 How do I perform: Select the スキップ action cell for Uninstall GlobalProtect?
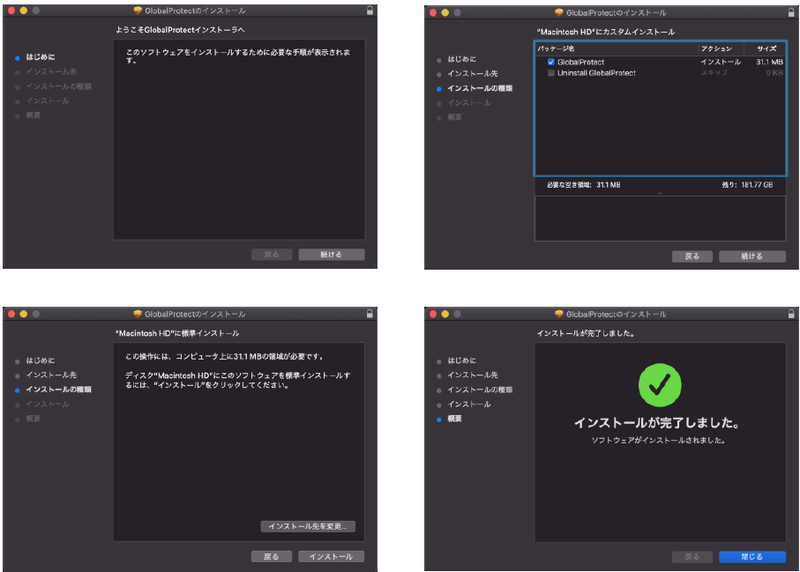coord(714,73)
